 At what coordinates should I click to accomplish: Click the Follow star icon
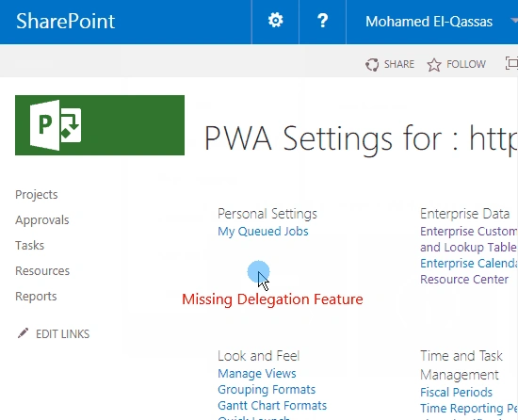434,65
